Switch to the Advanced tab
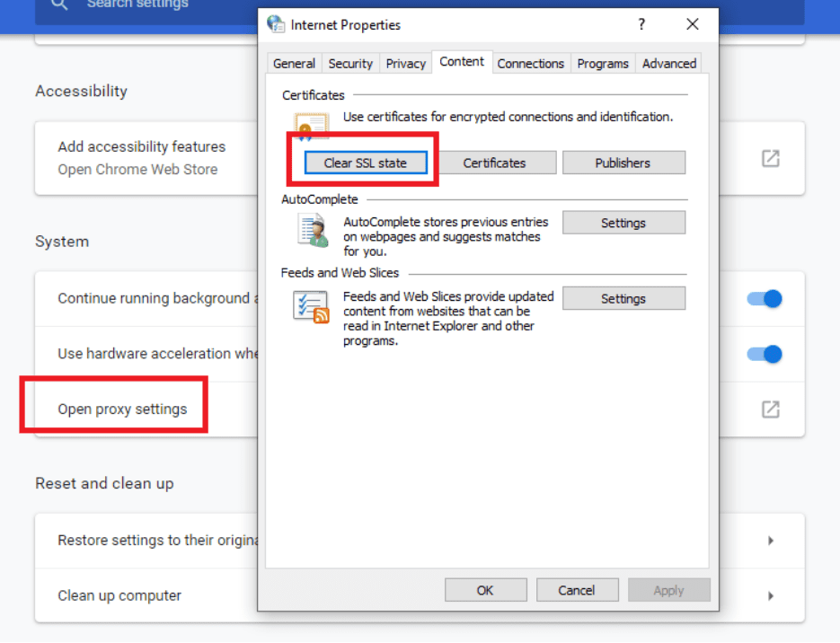The image size is (840, 643). 669,64
